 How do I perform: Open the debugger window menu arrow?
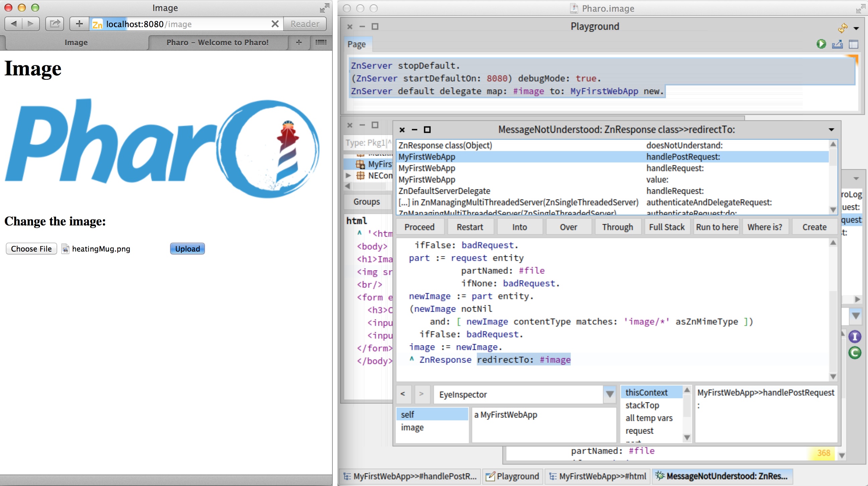(831, 130)
